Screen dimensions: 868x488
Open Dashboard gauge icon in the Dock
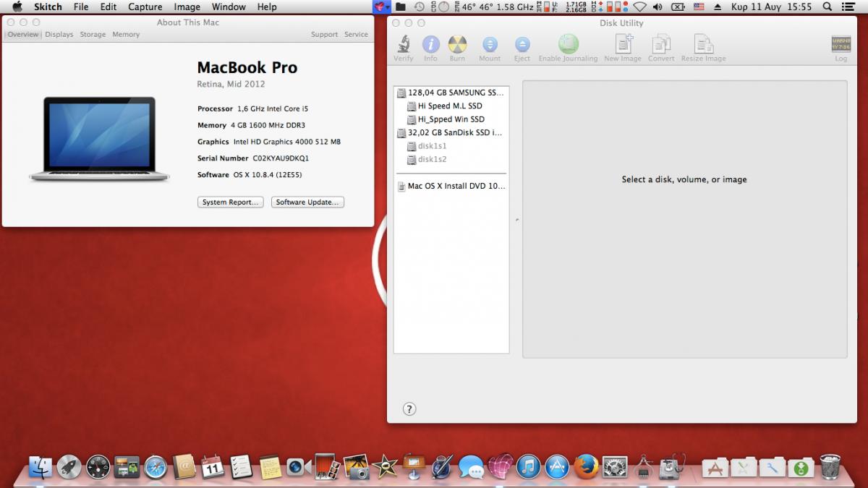click(98, 468)
